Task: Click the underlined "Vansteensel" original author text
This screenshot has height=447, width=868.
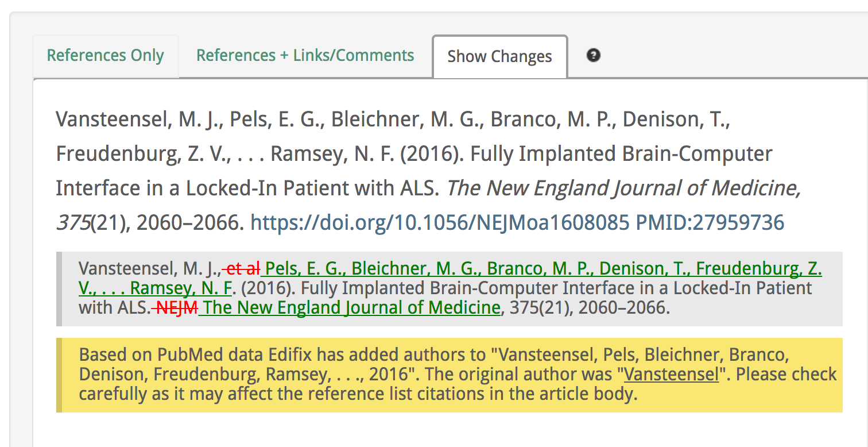Action: (671, 375)
